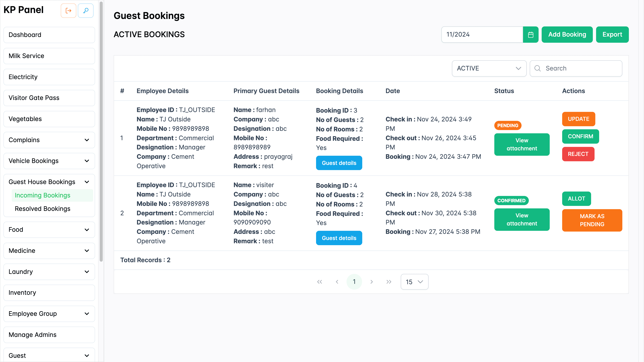The image size is (644, 362).
Task: Jump to the first page using double-left arrow
Action: pyautogui.click(x=320, y=282)
